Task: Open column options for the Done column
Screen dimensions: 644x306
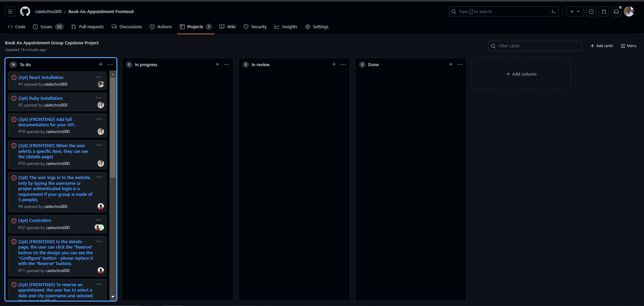Action: point(460,64)
